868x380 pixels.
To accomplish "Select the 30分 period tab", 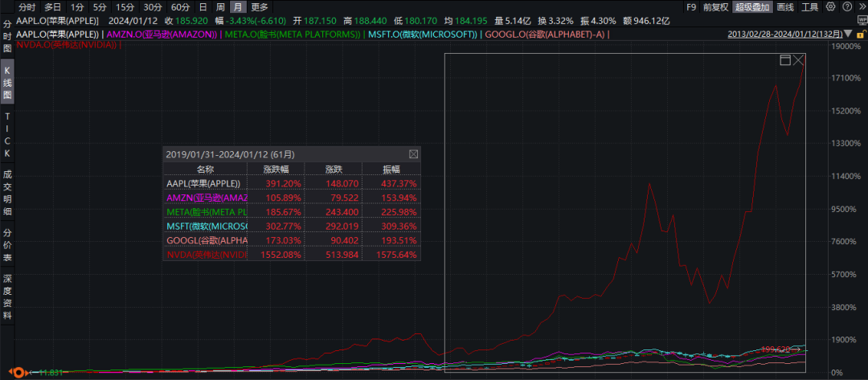I will (x=152, y=7).
